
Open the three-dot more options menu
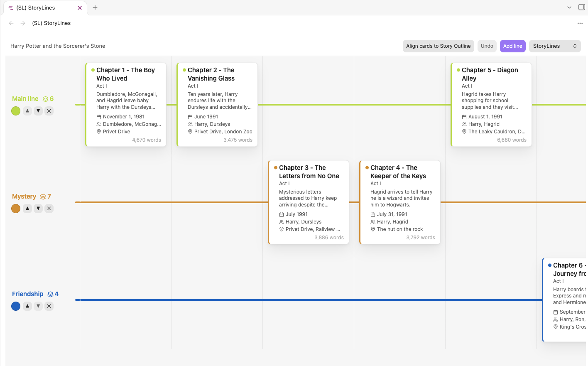pyautogui.click(x=580, y=23)
